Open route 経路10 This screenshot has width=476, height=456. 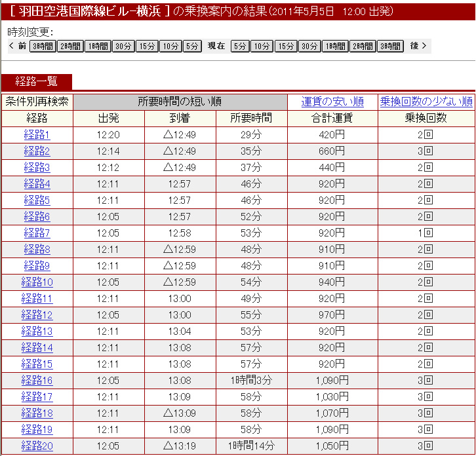point(37,282)
